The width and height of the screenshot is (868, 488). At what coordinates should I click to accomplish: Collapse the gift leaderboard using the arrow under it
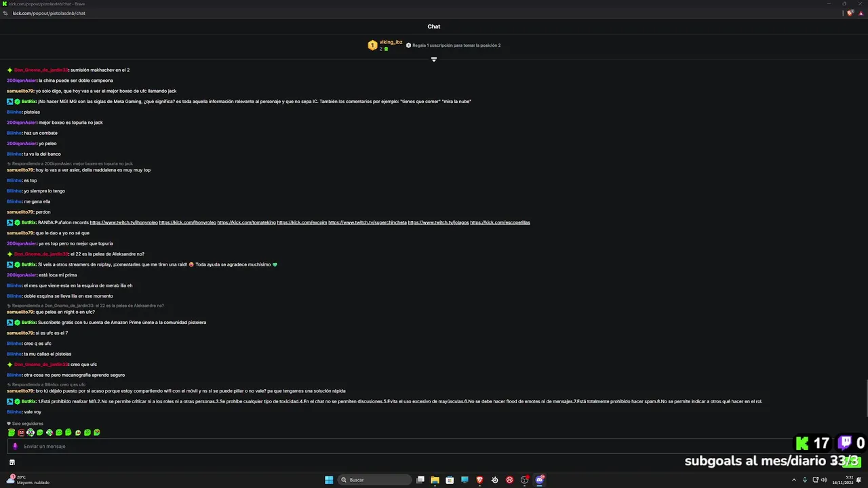pyautogui.click(x=434, y=59)
